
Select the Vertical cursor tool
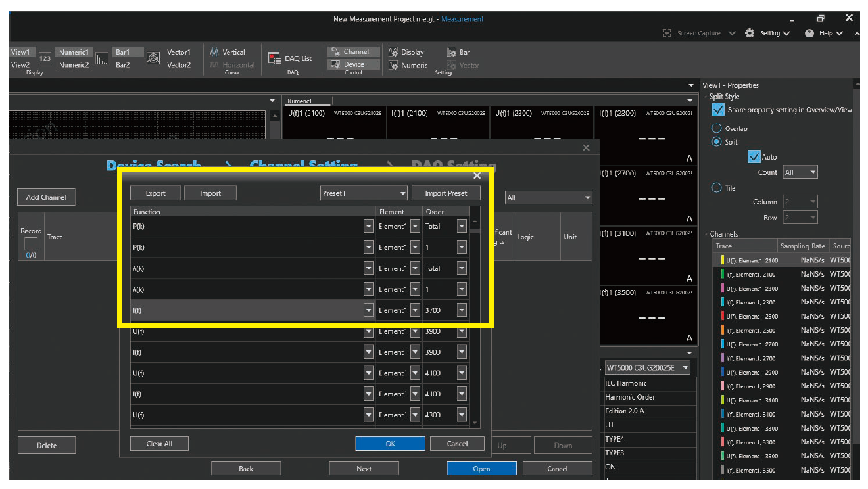[x=229, y=51]
